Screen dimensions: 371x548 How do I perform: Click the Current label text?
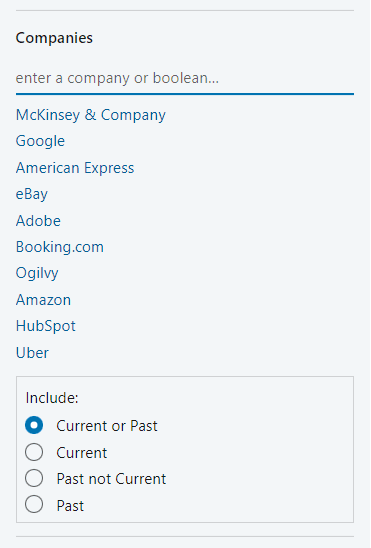(82, 453)
